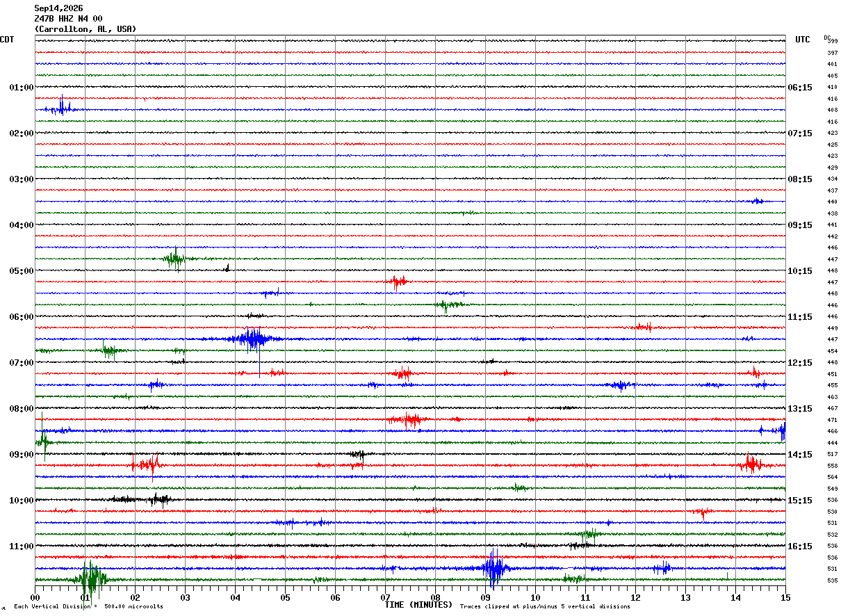841x616 pixels.
Task: Click the minute 07 axis tick label
Action: coord(385,597)
